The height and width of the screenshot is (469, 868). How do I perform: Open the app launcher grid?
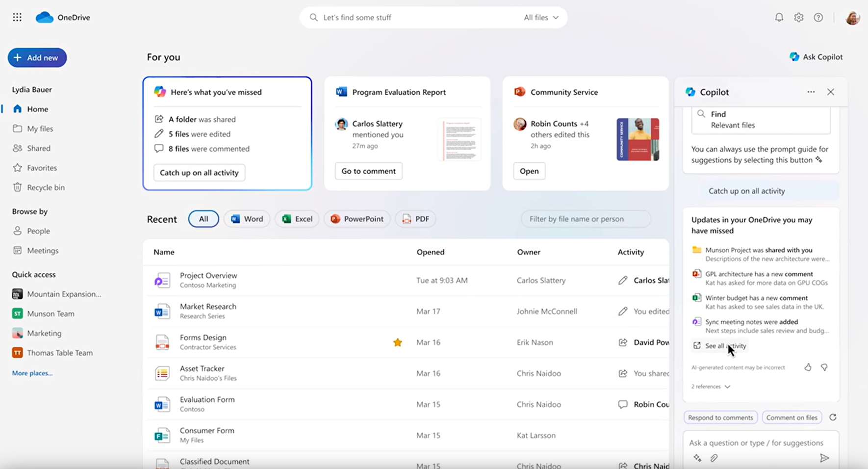coord(17,17)
